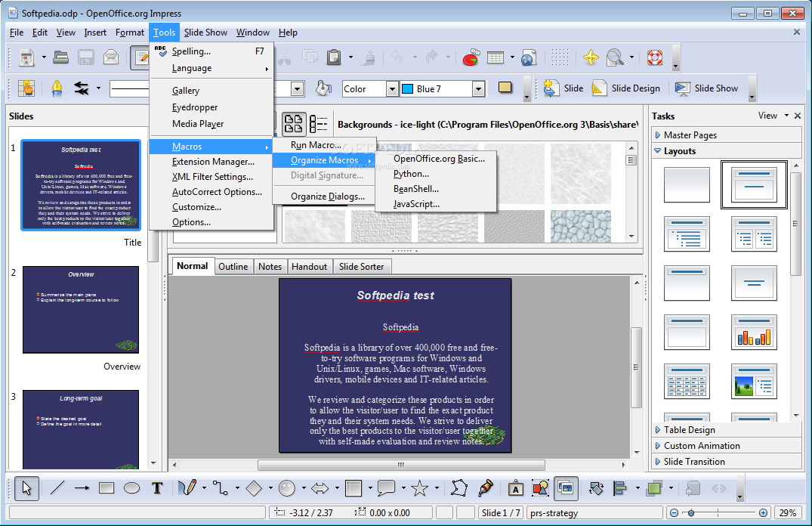Click the Zoom magnifier icon

(x=615, y=57)
